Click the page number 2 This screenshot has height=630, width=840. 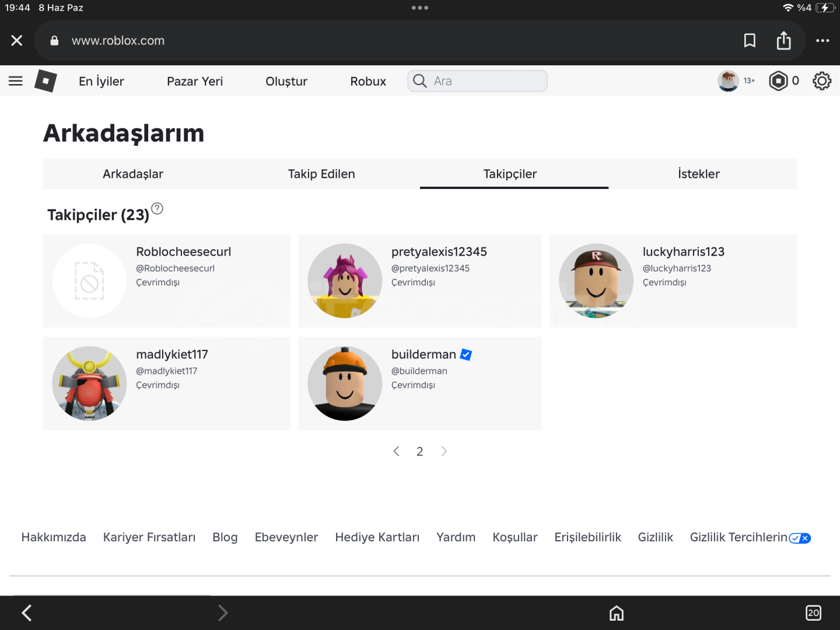[419, 452]
